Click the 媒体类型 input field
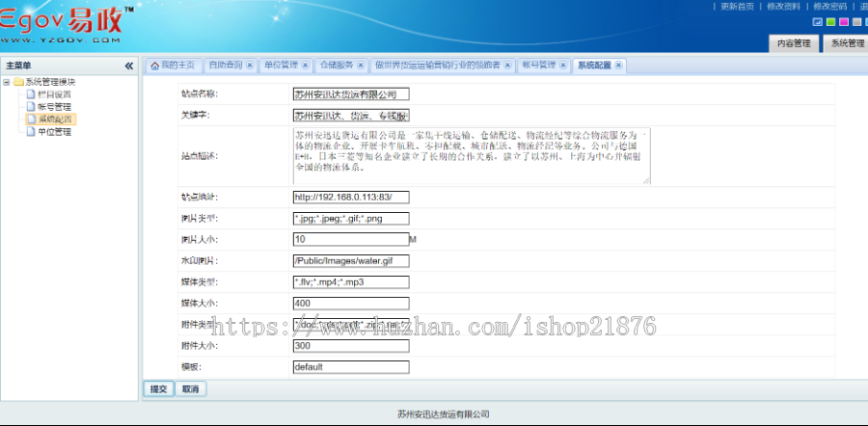Screen dimensions: 868x426 pos(351,282)
